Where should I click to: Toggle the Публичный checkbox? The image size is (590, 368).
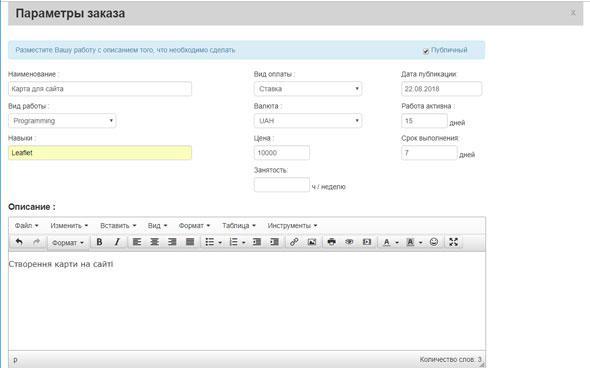426,51
